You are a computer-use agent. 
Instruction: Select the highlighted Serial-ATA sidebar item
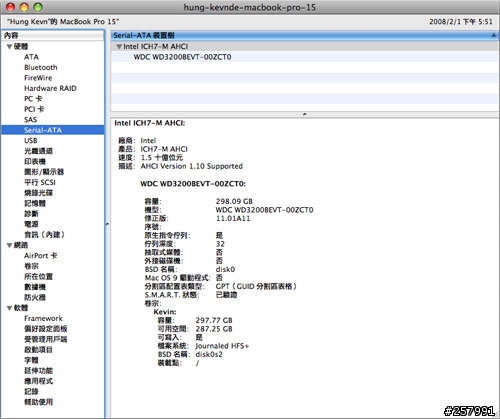click(53, 130)
